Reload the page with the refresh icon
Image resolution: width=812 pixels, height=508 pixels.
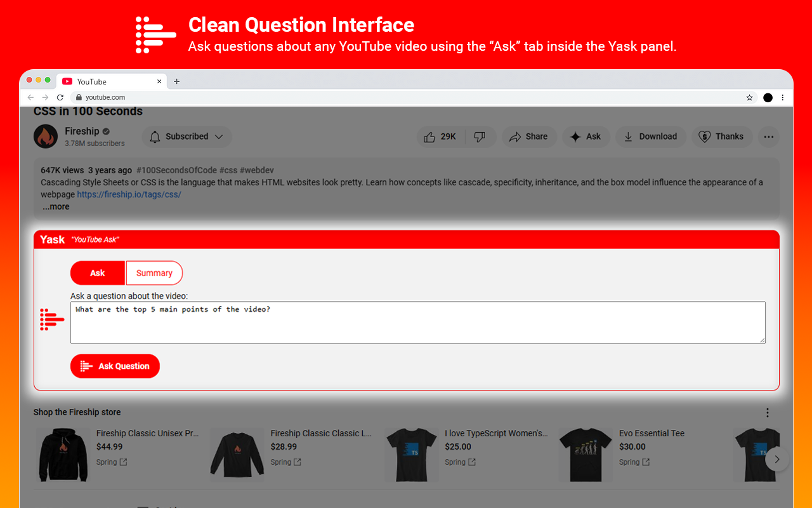coord(60,97)
